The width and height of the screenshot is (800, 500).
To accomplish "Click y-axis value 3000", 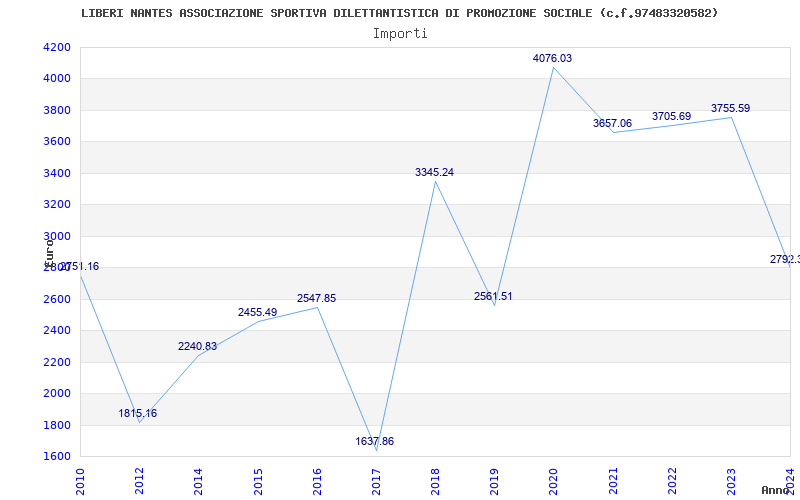I will 57,236.
